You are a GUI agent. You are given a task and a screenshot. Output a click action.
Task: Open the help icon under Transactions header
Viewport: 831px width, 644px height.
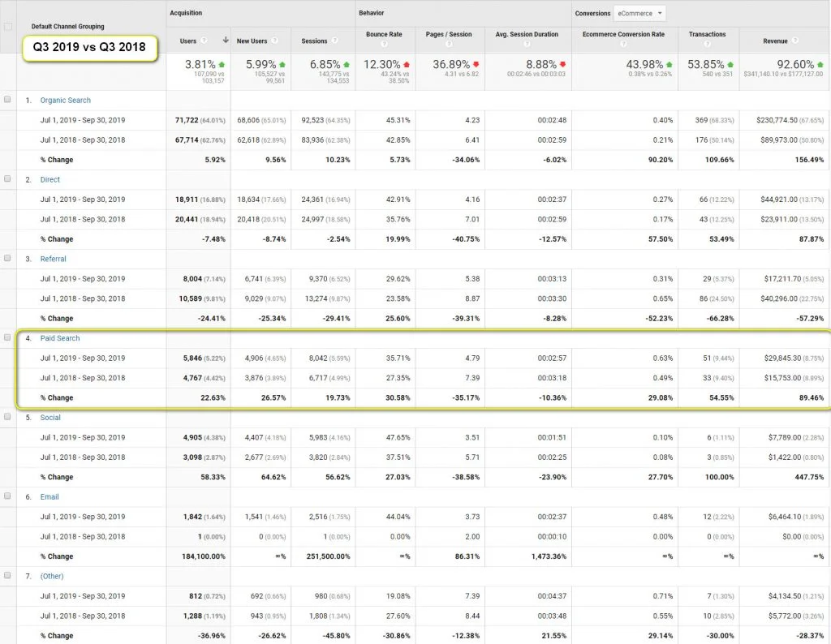pyautogui.click(x=707, y=44)
